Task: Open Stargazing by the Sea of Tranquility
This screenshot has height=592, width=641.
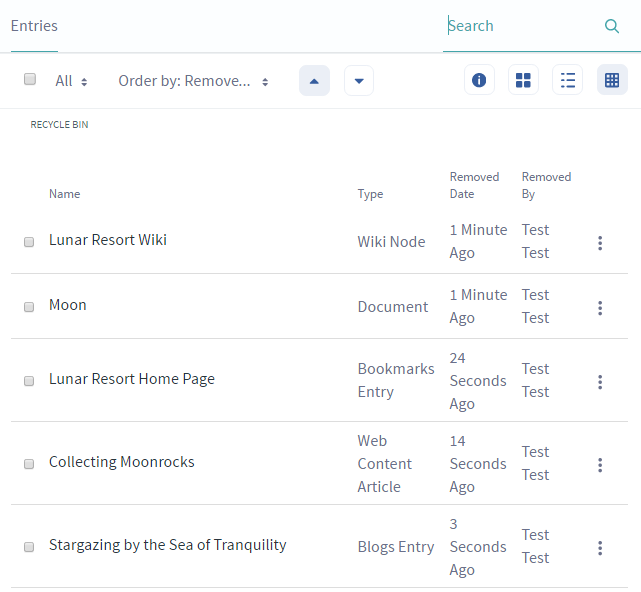Action: (168, 545)
